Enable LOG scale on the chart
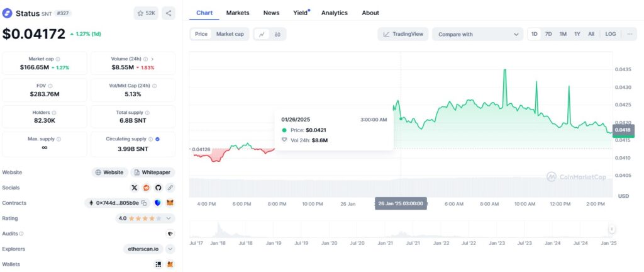Viewport: 644px width, 272px height. 610,34
